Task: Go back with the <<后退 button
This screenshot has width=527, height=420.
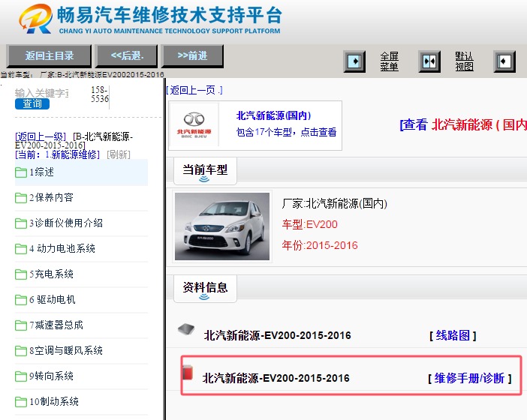Action: tap(127, 55)
